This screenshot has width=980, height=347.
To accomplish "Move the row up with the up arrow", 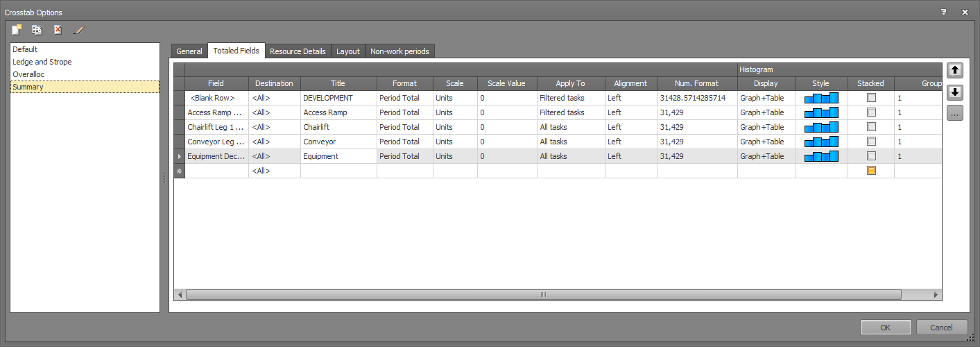I will [954, 70].
